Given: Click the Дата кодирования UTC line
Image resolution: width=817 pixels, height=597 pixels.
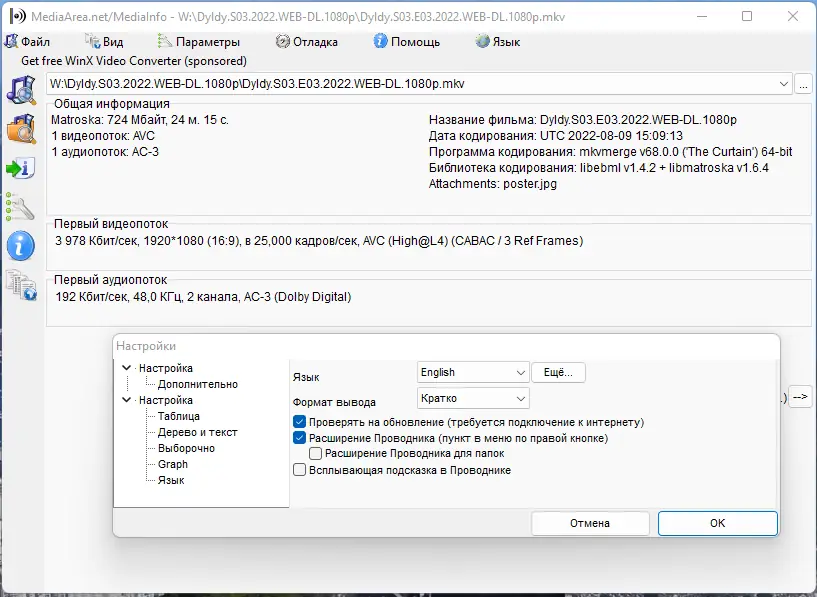Looking at the screenshot, I should coord(555,136).
